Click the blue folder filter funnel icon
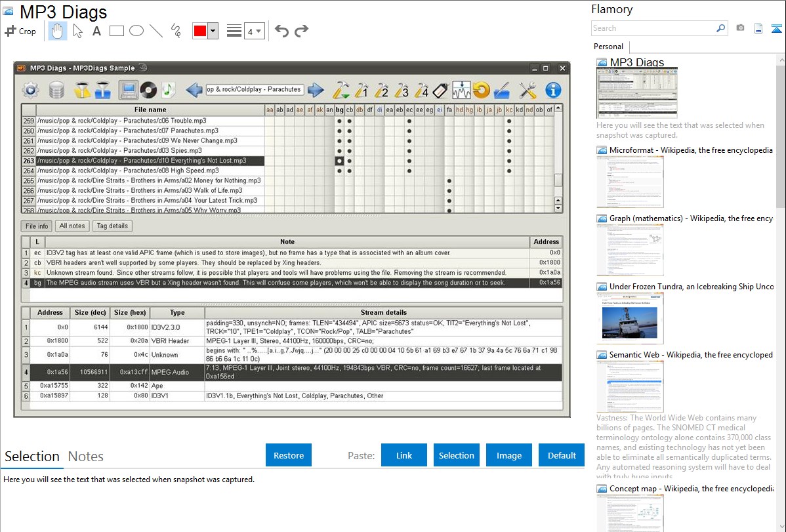786x532 pixels. point(103,91)
